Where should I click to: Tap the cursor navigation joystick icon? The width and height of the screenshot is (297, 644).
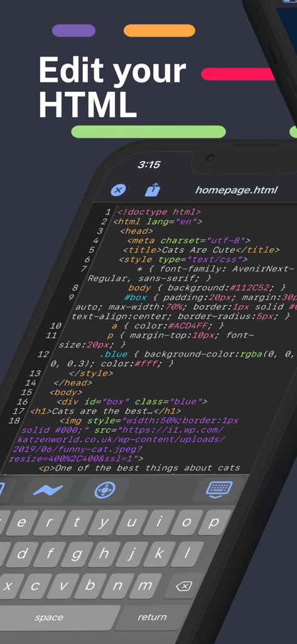click(x=105, y=490)
